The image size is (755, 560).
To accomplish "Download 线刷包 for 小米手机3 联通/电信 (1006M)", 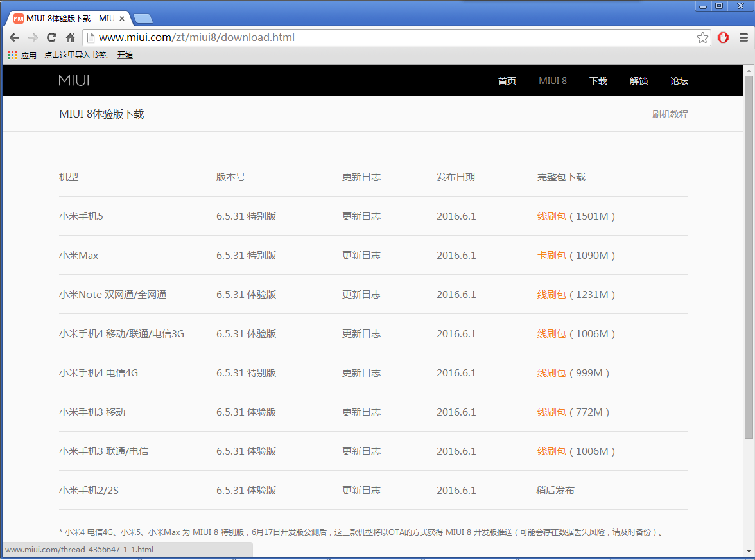I will coord(551,451).
